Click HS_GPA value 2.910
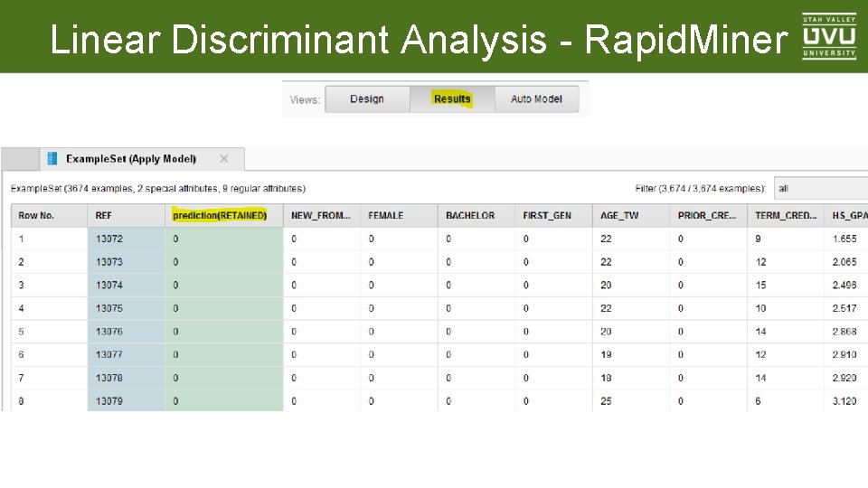868x488 pixels. [x=844, y=354]
